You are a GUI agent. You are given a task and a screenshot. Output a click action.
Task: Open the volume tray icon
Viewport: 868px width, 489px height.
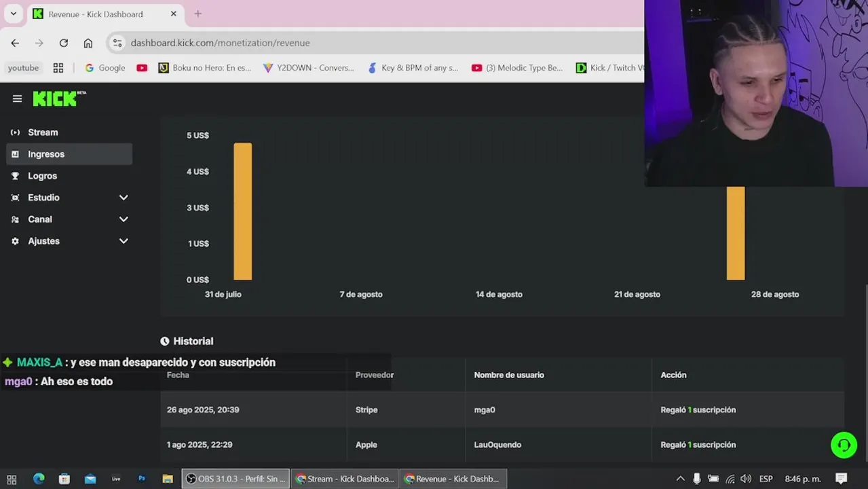[746, 479]
